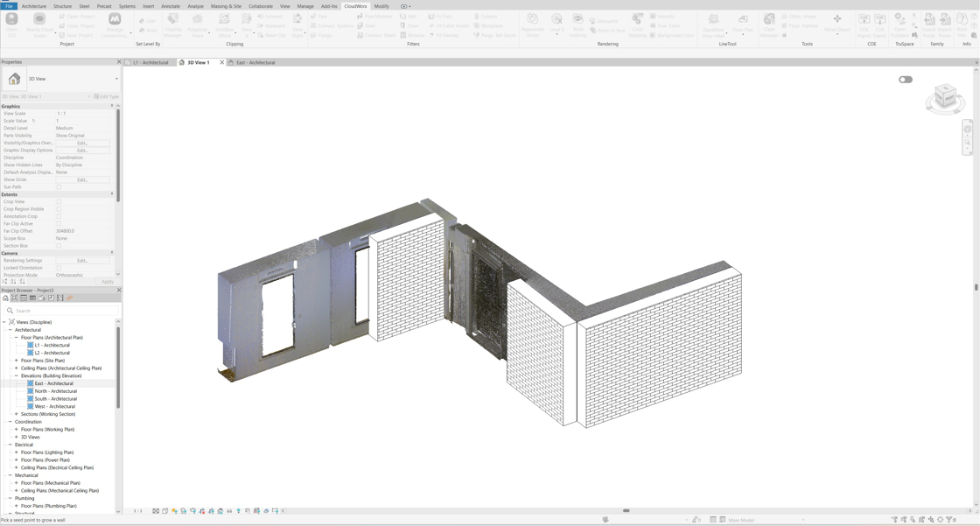Click the Floor Plan LineTool icon
The height and width of the screenshot is (526, 980).
pos(743,25)
